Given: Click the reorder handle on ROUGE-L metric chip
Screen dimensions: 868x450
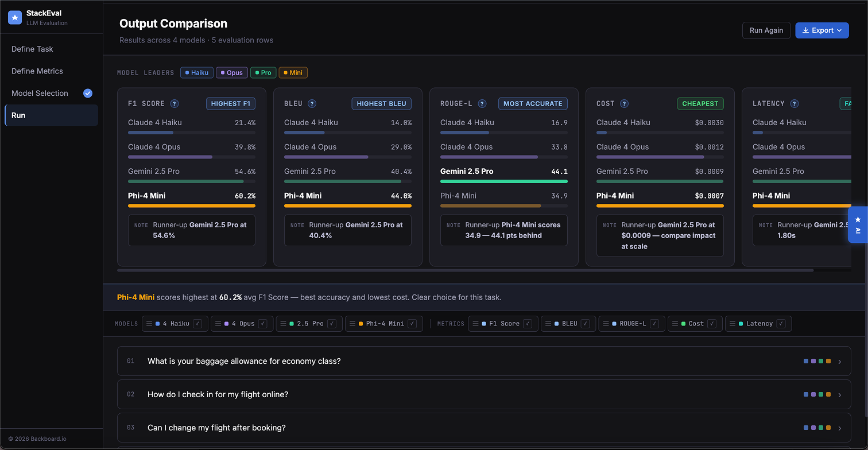Looking at the screenshot, I should click(606, 324).
